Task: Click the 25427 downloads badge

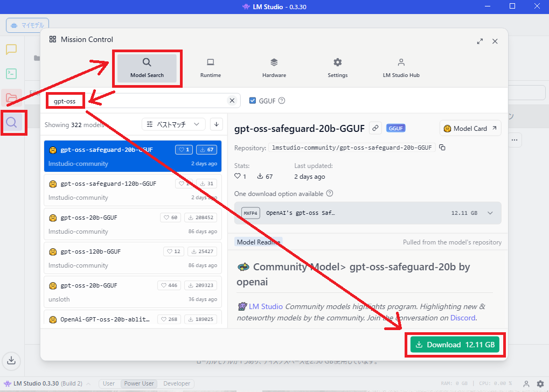Action: [203, 251]
